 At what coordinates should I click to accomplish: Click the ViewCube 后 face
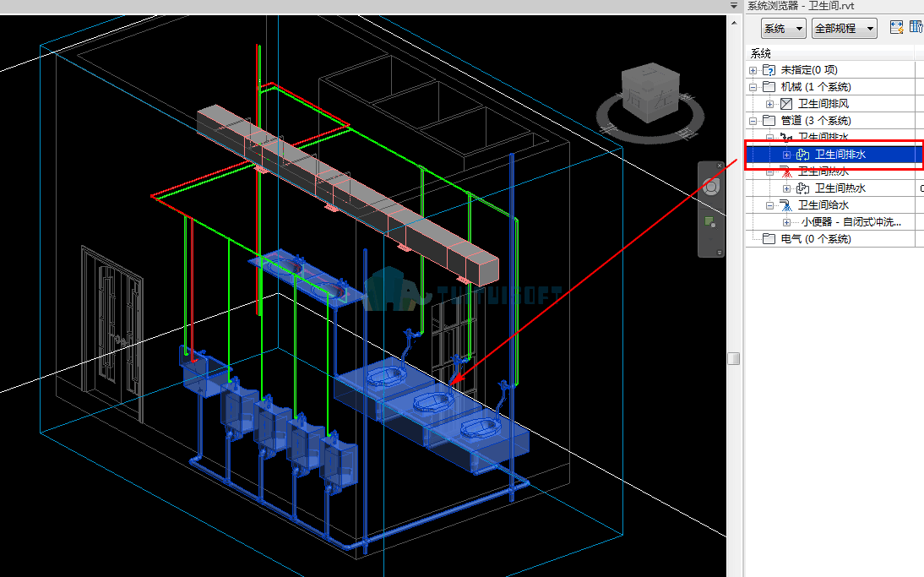[x=636, y=95]
